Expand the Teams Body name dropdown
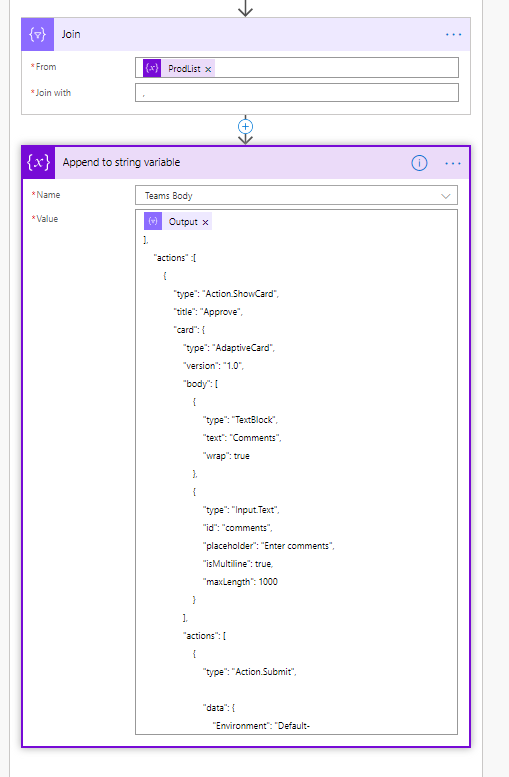509x777 pixels. coord(296,195)
